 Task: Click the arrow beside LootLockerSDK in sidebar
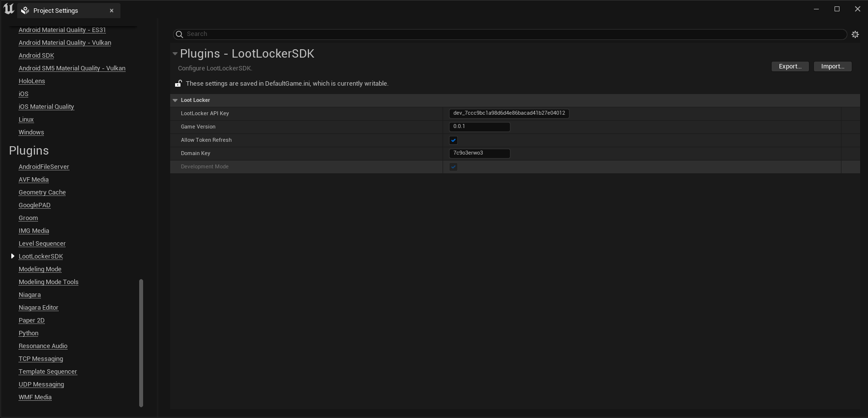point(13,256)
